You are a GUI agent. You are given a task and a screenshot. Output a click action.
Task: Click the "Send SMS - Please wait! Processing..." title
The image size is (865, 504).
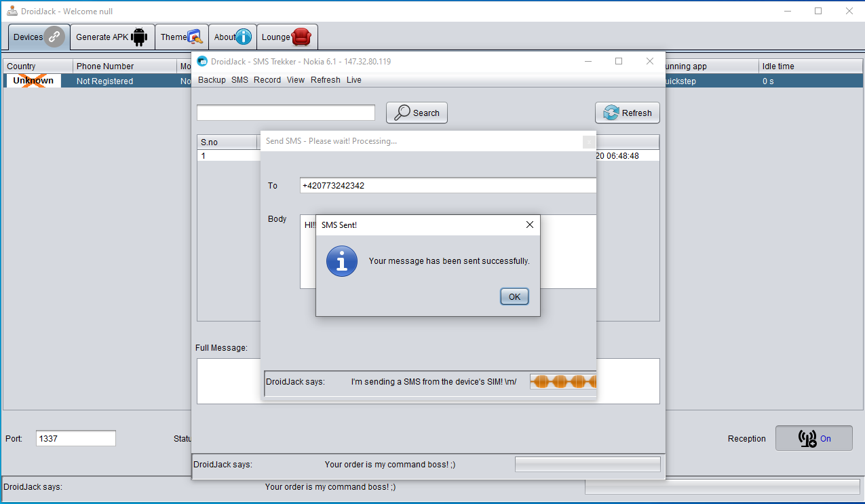[x=331, y=141]
